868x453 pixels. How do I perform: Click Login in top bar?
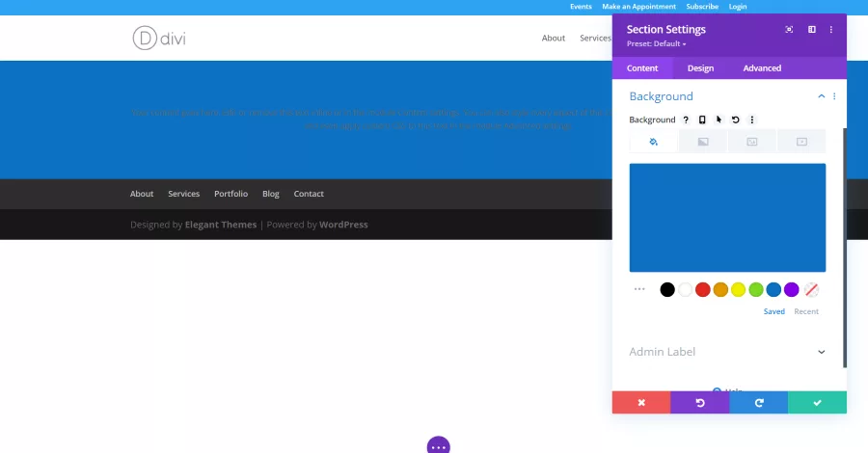click(738, 7)
